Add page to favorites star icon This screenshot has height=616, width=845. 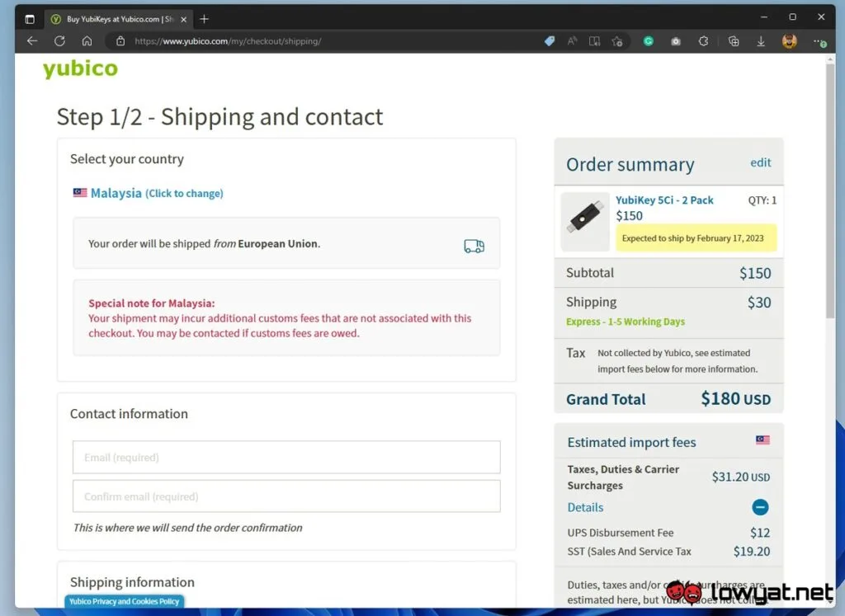pyautogui.click(x=617, y=41)
